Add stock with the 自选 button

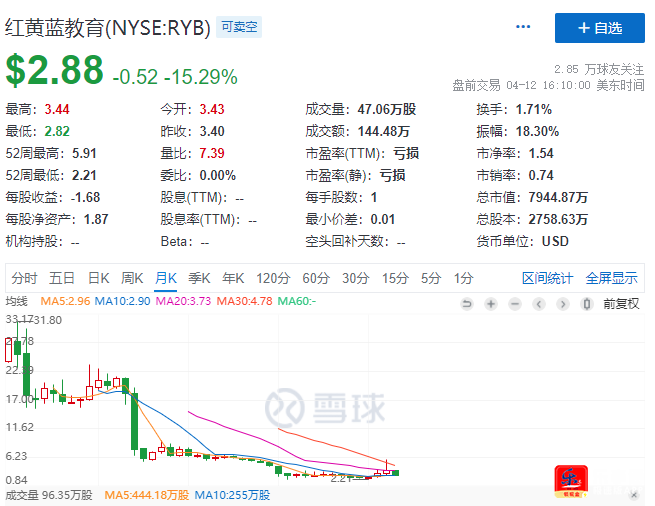click(599, 28)
